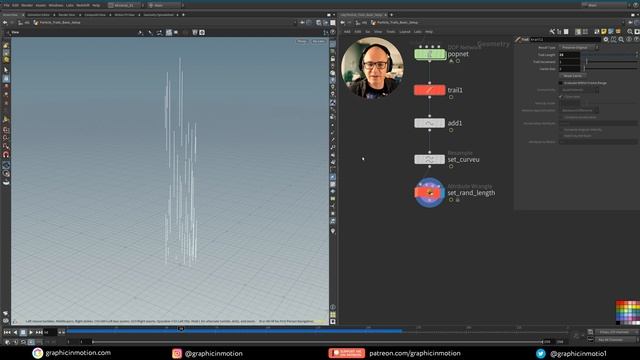This screenshot has height=360, width=640.
Task: Switch to the Animation Editor tab
Action: point(38,15)
